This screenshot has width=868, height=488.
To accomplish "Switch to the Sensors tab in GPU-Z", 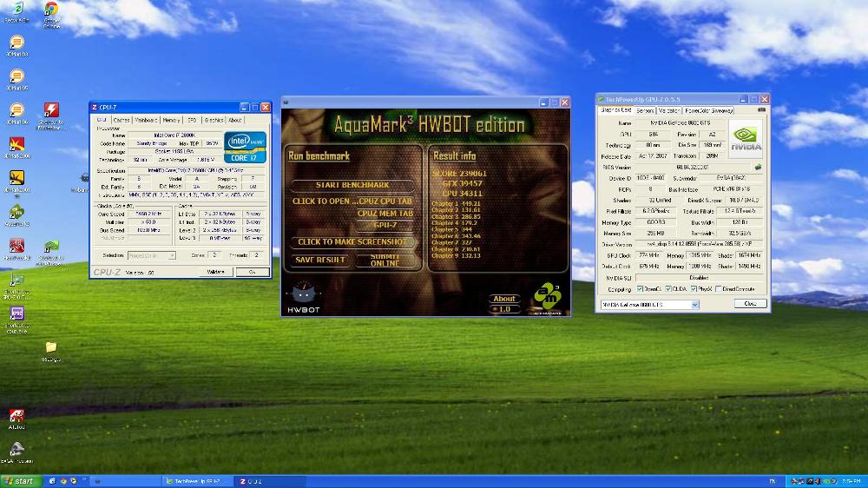I will (645, 111).
